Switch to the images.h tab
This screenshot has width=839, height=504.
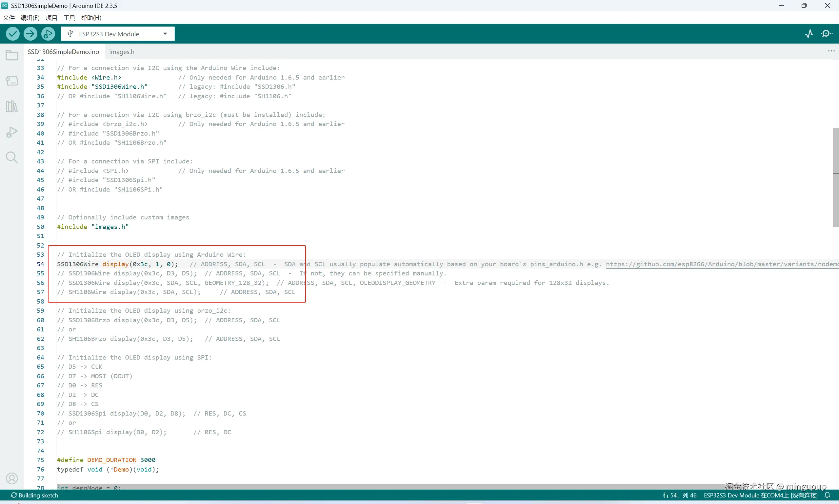coord(122,52)
